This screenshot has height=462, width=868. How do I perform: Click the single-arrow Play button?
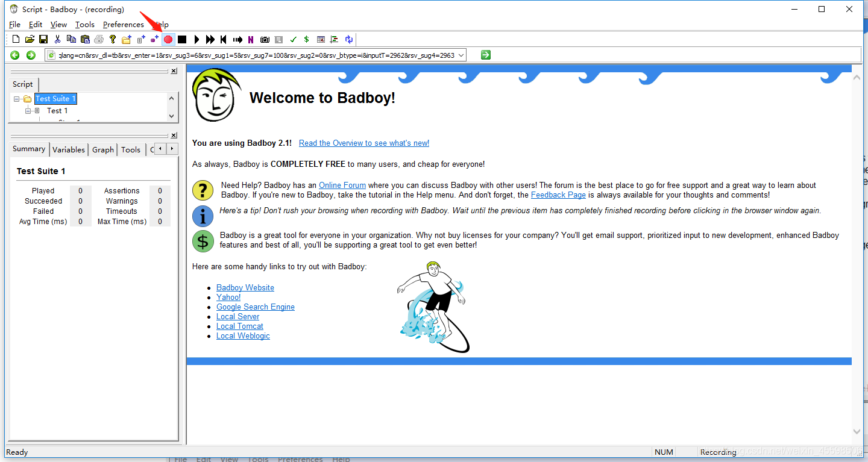197,39
